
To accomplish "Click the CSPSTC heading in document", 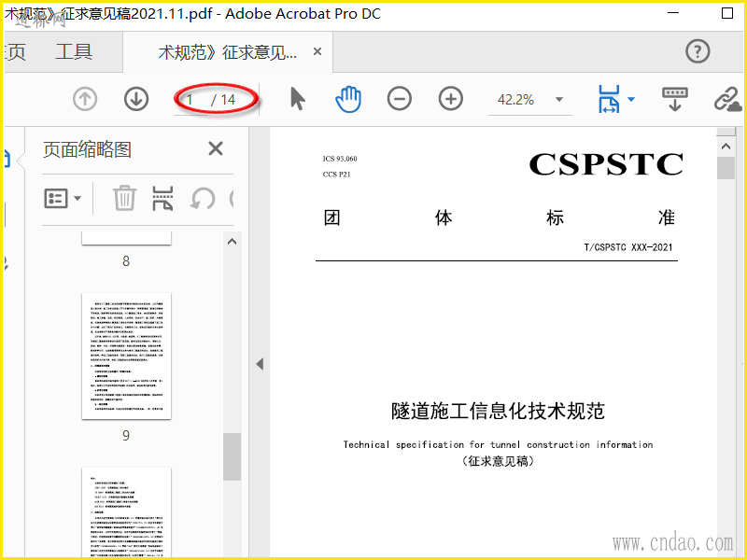I will click(x=606, y=164).
